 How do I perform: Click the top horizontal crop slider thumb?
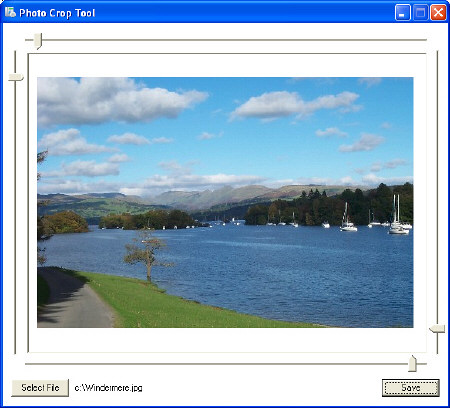tap(38, 41)
